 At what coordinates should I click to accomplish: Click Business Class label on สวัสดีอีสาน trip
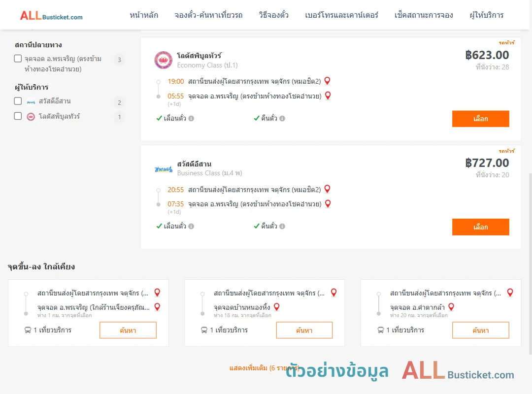point(209,173)
